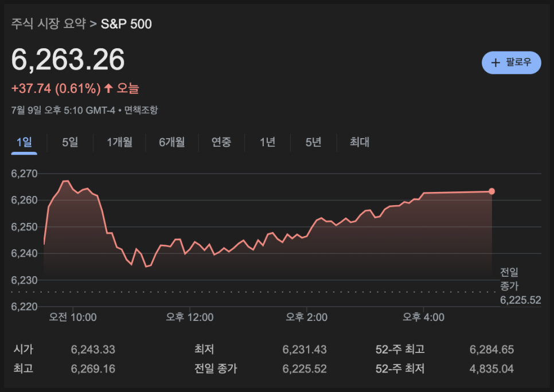Click the 전일 종가 row label in stats table
554x392 pixels.
pyautogui.click(x=216, y=369)
